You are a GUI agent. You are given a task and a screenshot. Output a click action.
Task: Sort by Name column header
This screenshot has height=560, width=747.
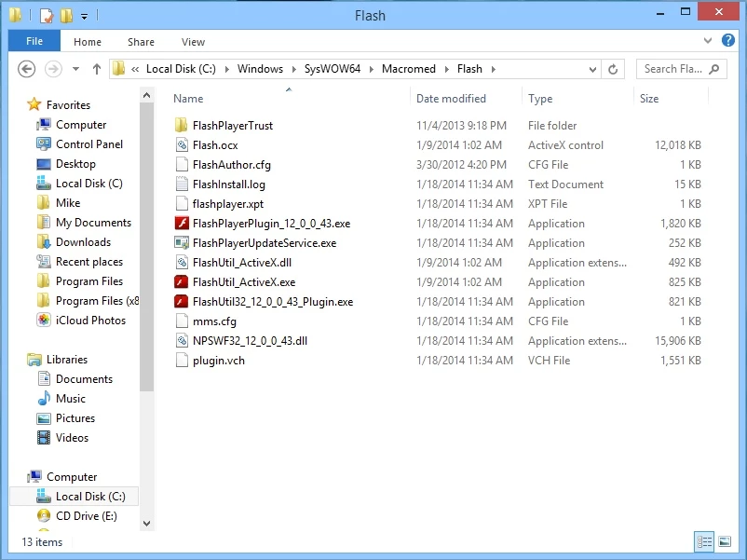[x=188, y=99]
